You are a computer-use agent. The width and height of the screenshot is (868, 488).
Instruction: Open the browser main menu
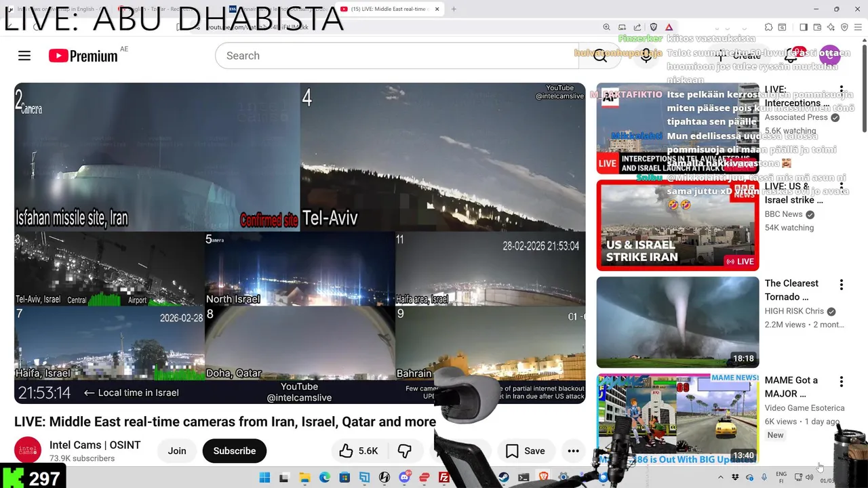pos(858,27)
